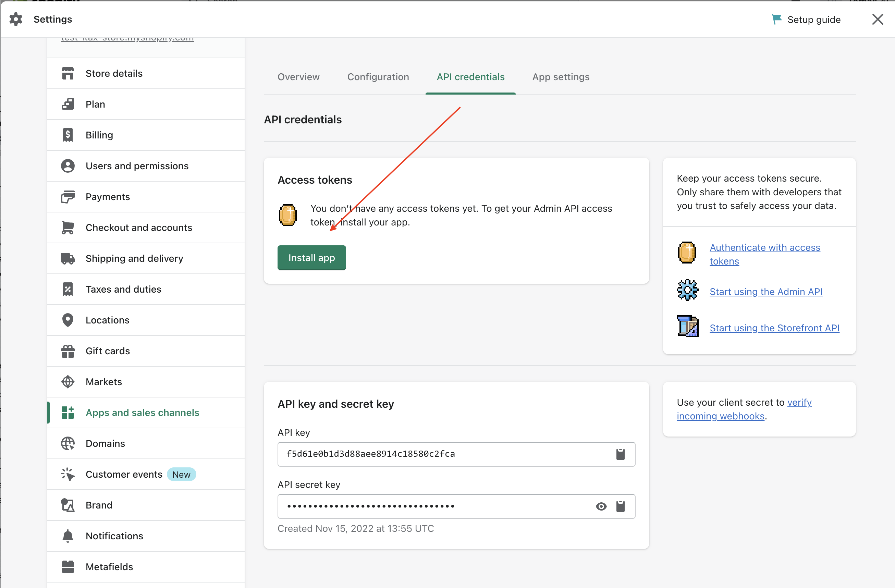Viewport: 895px width, 588px height.
Task: Click the Locations pin icon
Action: click(x=68, y=320)
